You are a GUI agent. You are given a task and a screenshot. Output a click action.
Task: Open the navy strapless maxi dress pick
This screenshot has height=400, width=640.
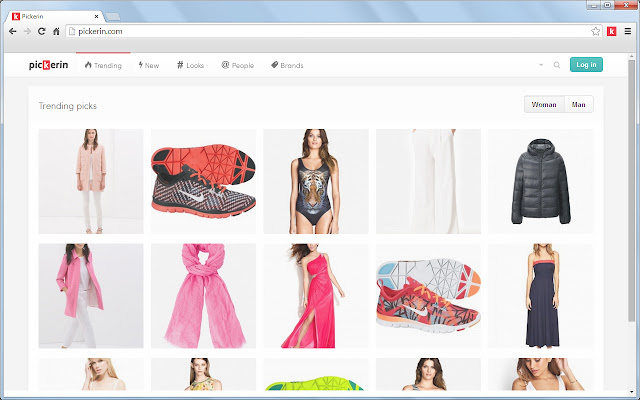(x=541, y=296)
